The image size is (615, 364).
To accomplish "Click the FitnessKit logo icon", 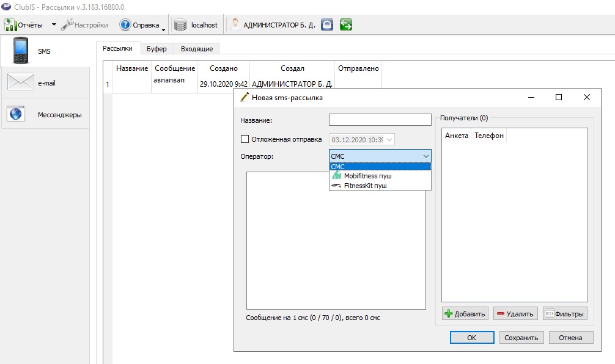I will pos(336,186).
